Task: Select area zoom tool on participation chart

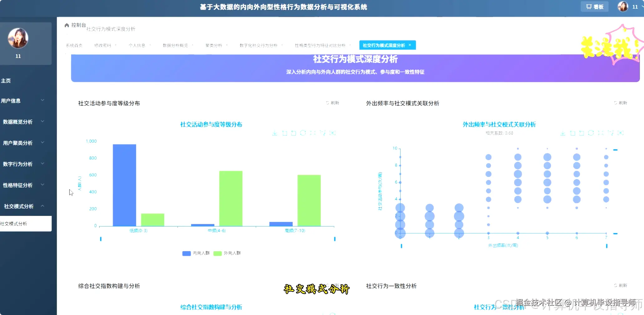Action: click(285, 133)
